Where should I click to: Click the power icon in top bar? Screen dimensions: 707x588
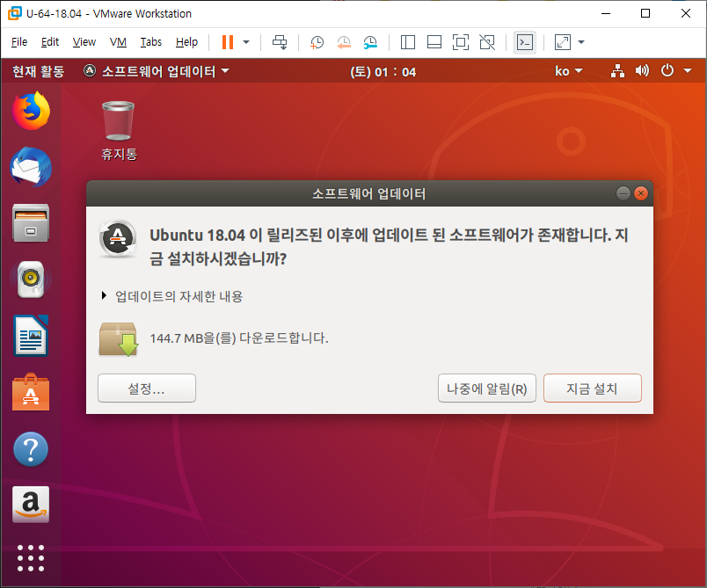tap(667, 70)
